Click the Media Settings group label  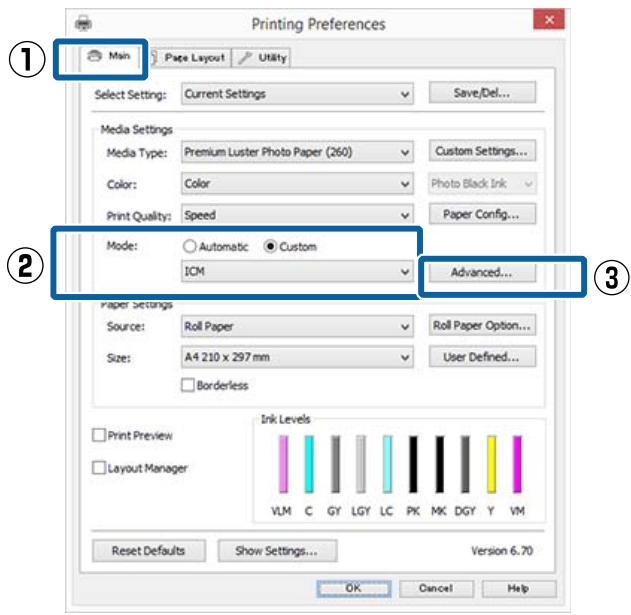coord(136,130)
